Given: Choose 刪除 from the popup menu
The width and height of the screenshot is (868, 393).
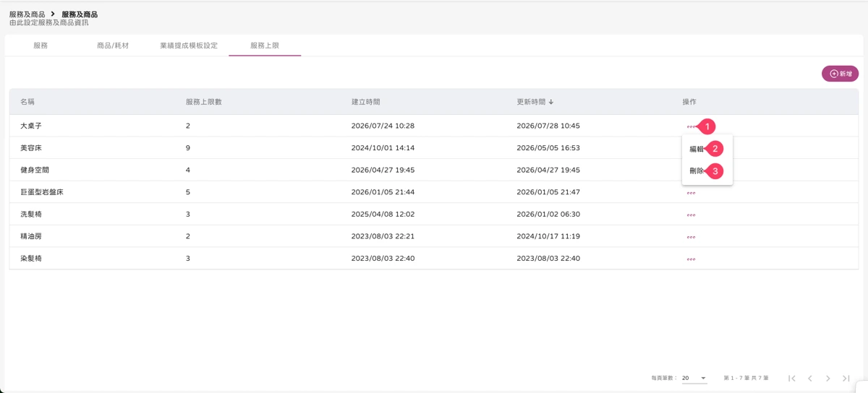Looking at the screenshot, I should point(697,171).
